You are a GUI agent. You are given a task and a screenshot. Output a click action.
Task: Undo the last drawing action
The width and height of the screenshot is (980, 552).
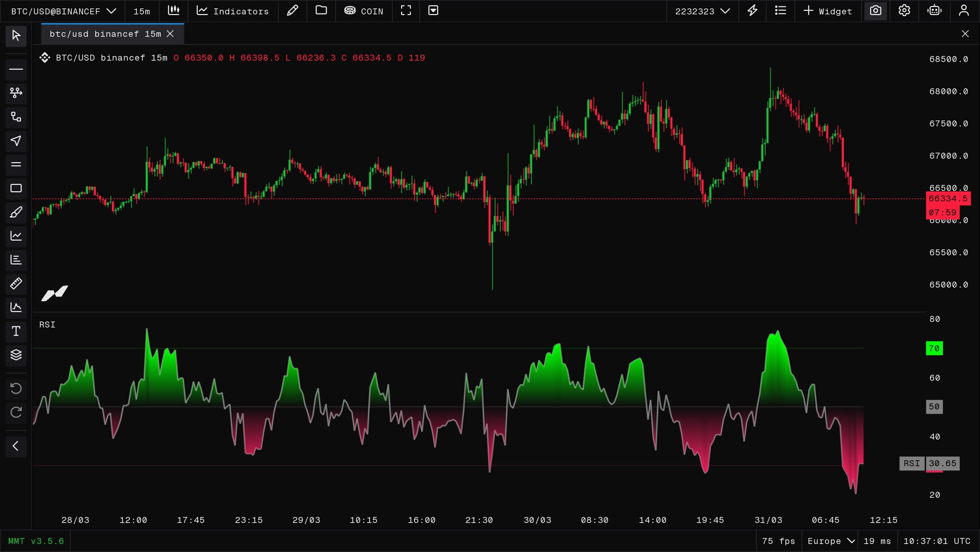point(16,389)
